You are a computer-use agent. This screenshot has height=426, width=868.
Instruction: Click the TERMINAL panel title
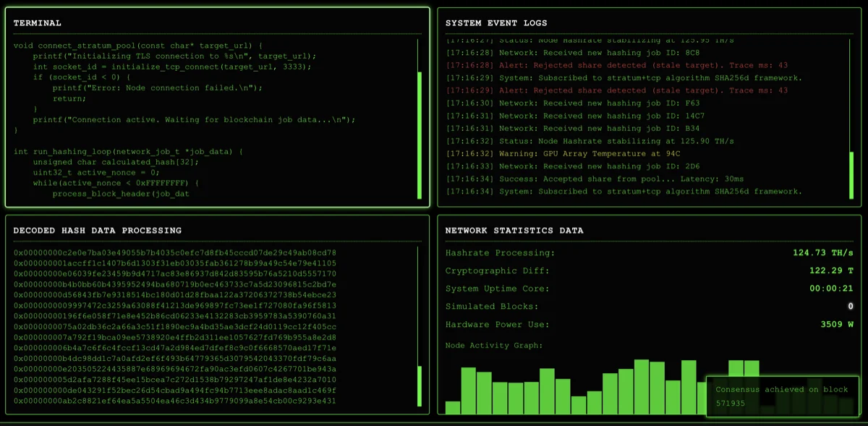[x=38, y=24]
